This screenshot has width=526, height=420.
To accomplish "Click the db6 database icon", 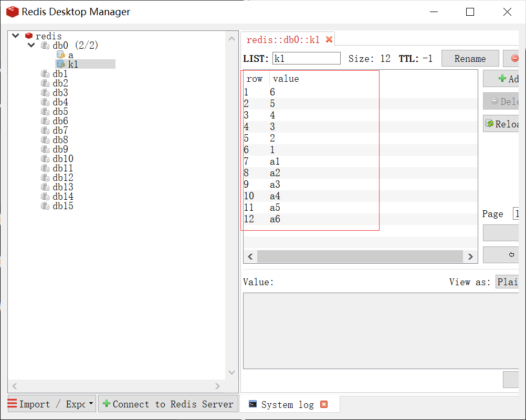I will pyautogui.click(x=45, y=121).
